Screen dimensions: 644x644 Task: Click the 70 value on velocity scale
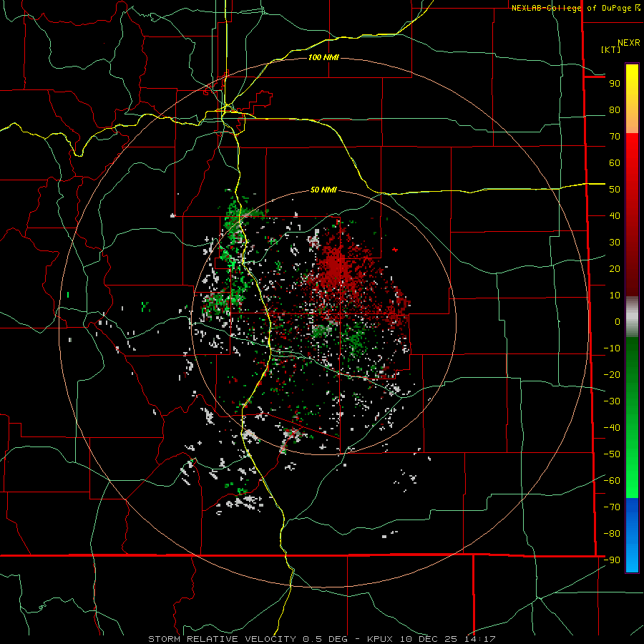coord(615,137)
